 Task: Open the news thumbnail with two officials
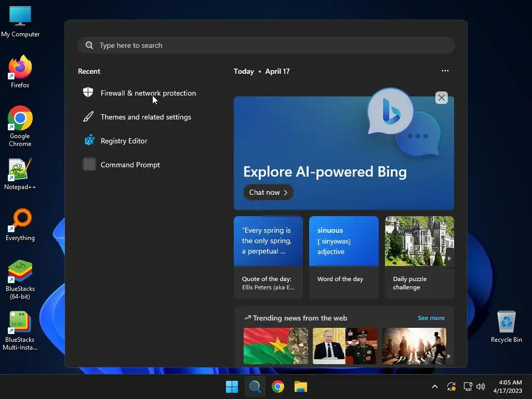click(345, 345)
